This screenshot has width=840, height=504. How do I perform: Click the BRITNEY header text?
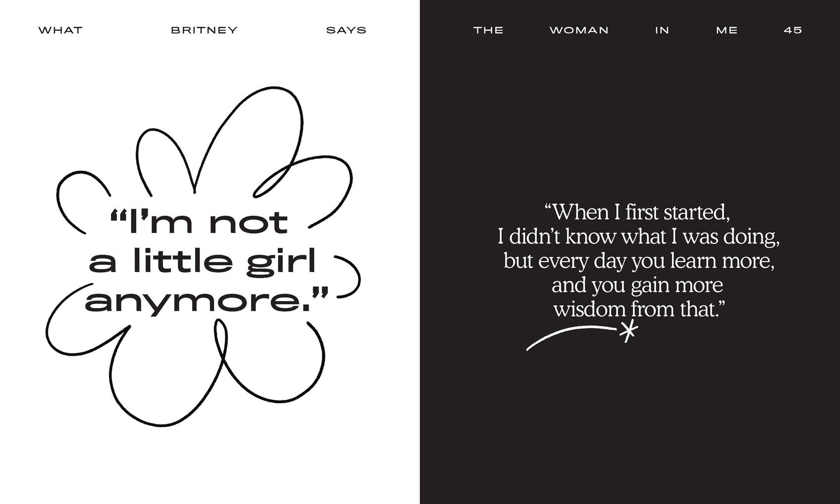pyautogui.click(x=204, y=30)
